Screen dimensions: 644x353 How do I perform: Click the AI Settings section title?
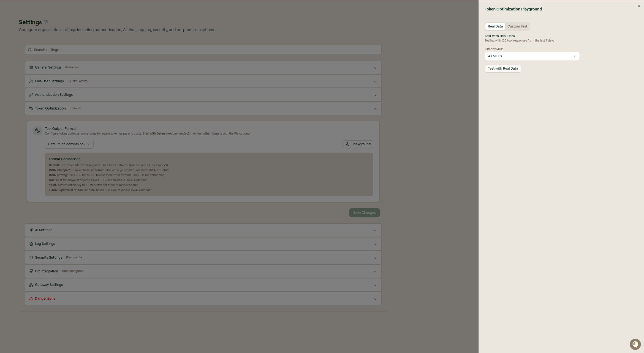click(x=44, y=230)
